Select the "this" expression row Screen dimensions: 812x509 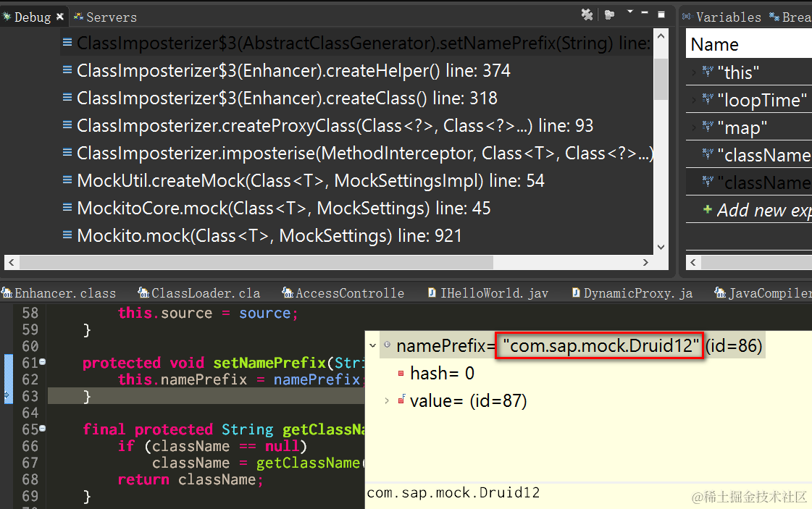click(x=749, y=72)
